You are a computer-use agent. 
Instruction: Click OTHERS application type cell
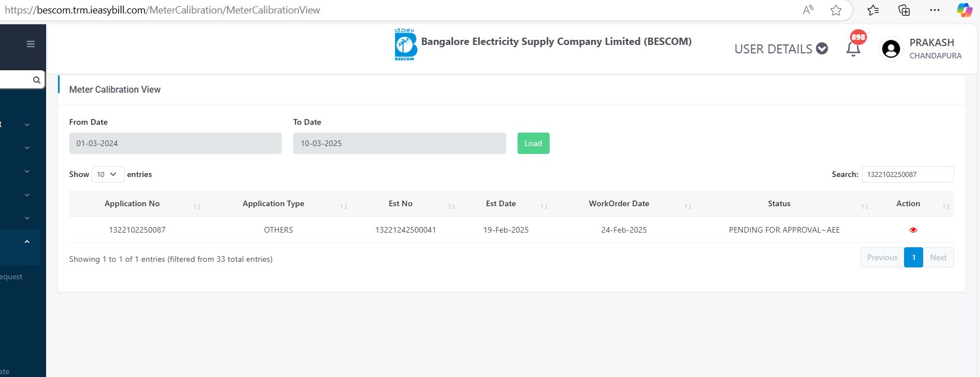(278, 230)
